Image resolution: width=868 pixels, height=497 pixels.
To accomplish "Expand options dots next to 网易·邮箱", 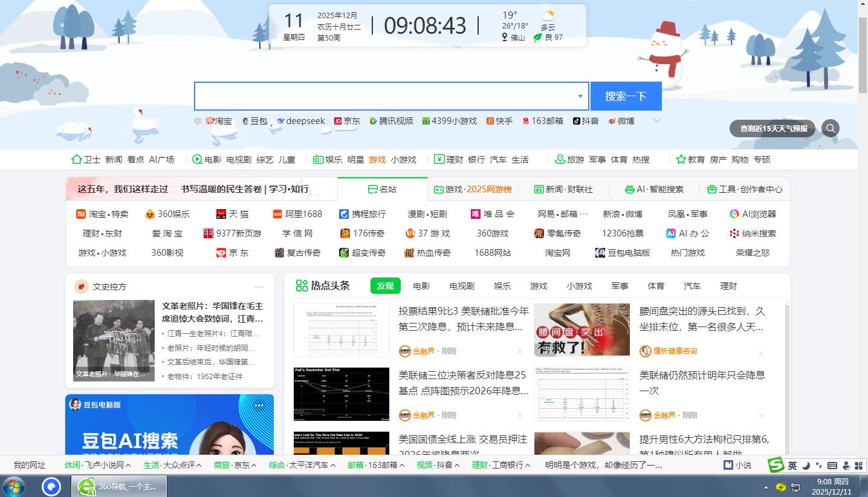I will click(x=583, y=214).
